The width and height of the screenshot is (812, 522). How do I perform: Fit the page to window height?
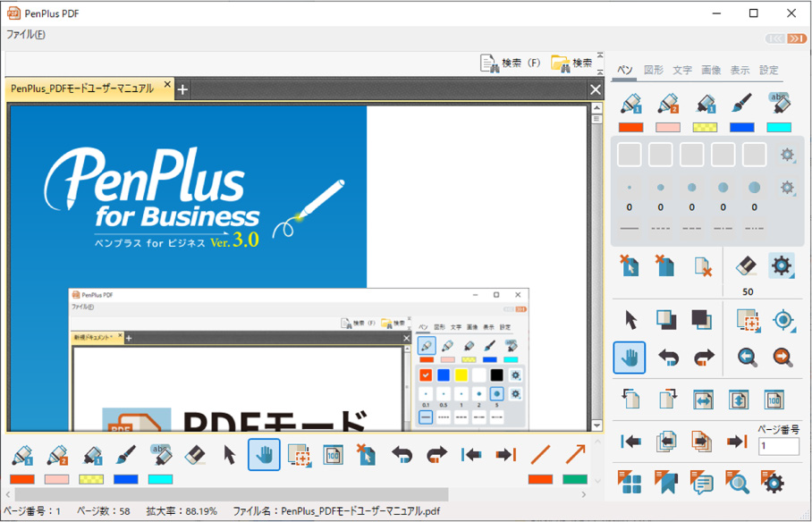click(x=739, y=400)
